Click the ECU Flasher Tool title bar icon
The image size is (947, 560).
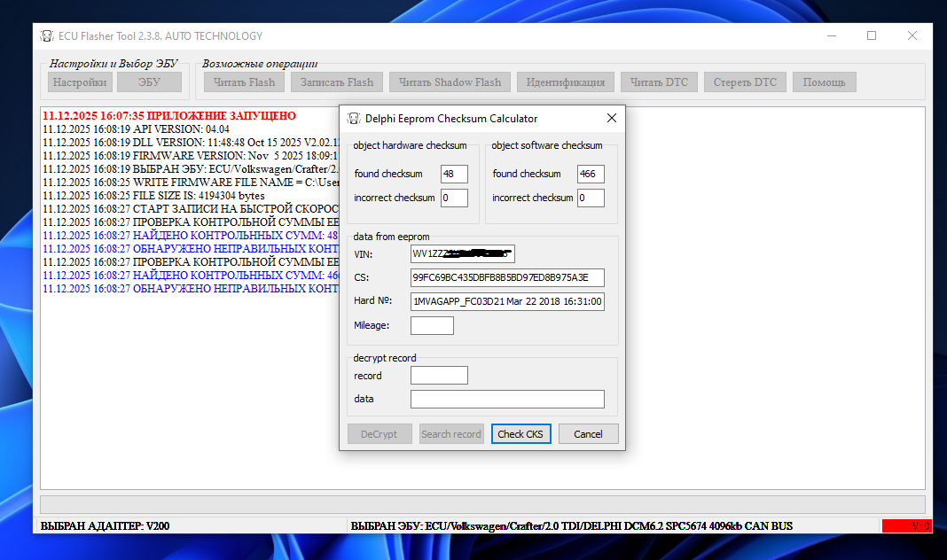[x=47, y=36]
